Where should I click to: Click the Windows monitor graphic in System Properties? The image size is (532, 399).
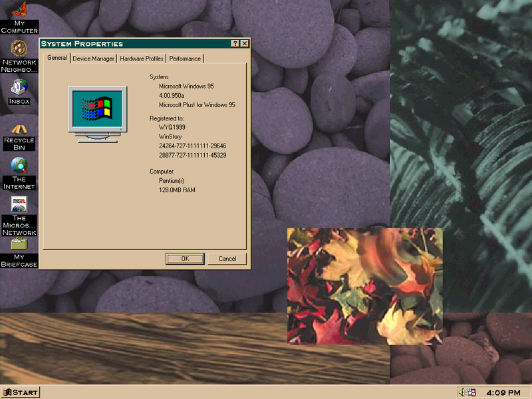coord(98,112)
